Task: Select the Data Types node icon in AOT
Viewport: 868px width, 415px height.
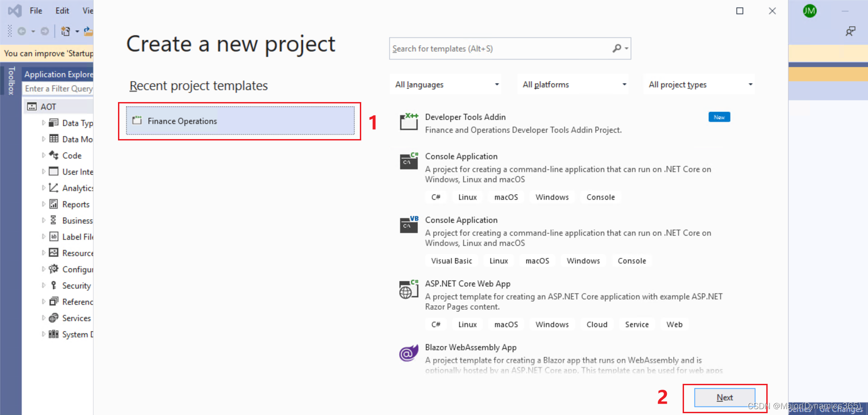Action: coord(54,122)
